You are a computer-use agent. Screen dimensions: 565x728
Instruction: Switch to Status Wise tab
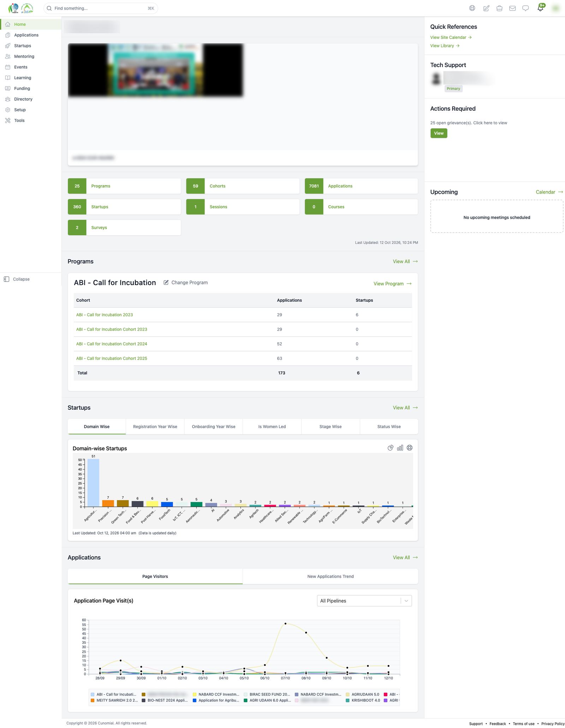(x=389, y=427)
